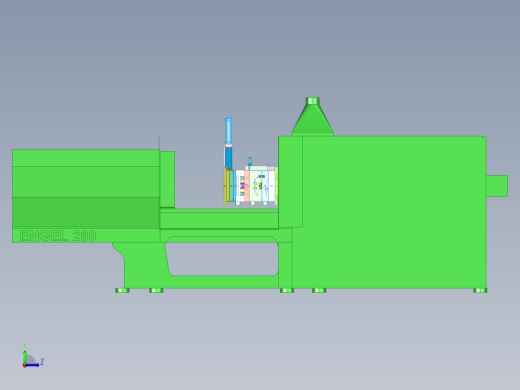Click the large injection unit housing on right
The width and height of the screenshot is (520, 390).
[389, 212]
